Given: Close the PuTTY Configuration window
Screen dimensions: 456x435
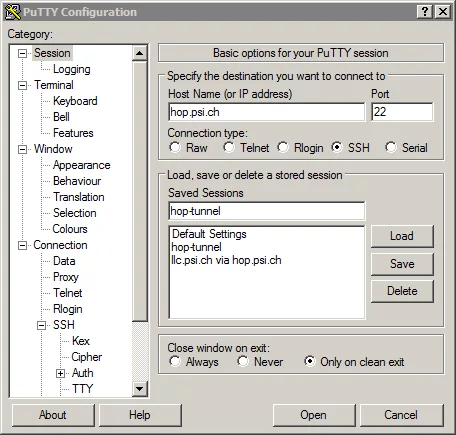Looking at the screenshot, I should [x=443, y=12].
